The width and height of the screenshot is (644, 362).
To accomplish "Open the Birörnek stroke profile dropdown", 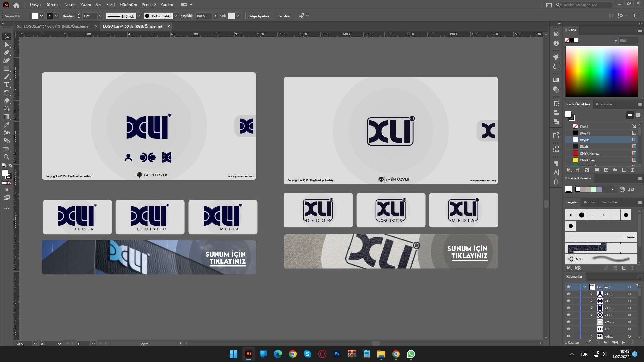I will tap(139, 16).
